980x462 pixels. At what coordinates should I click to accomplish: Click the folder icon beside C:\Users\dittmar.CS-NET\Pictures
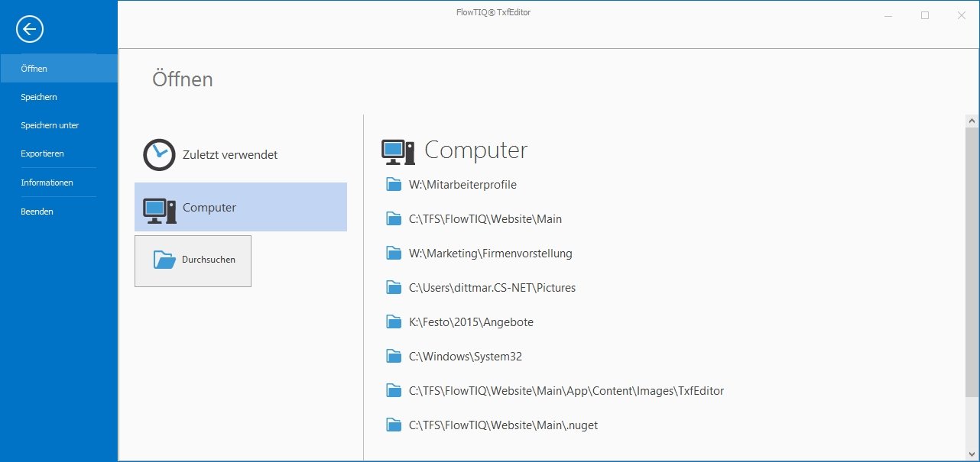[394, 287]
